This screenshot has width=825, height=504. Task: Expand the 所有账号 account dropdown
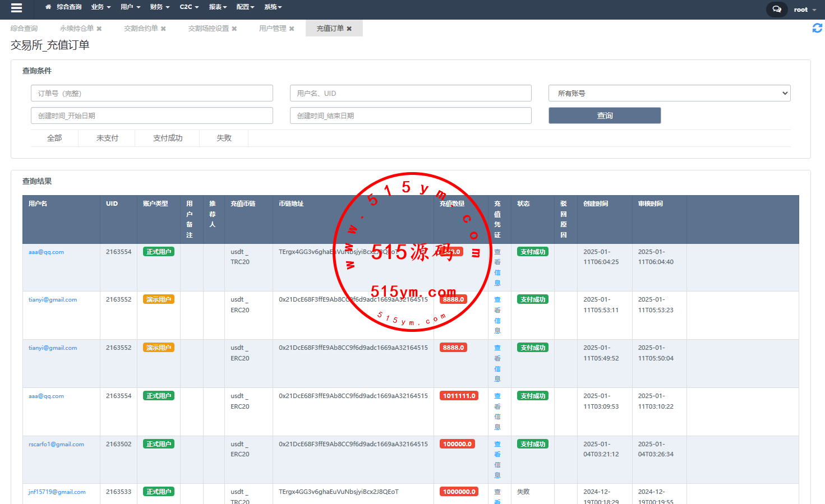coord(669,93)
